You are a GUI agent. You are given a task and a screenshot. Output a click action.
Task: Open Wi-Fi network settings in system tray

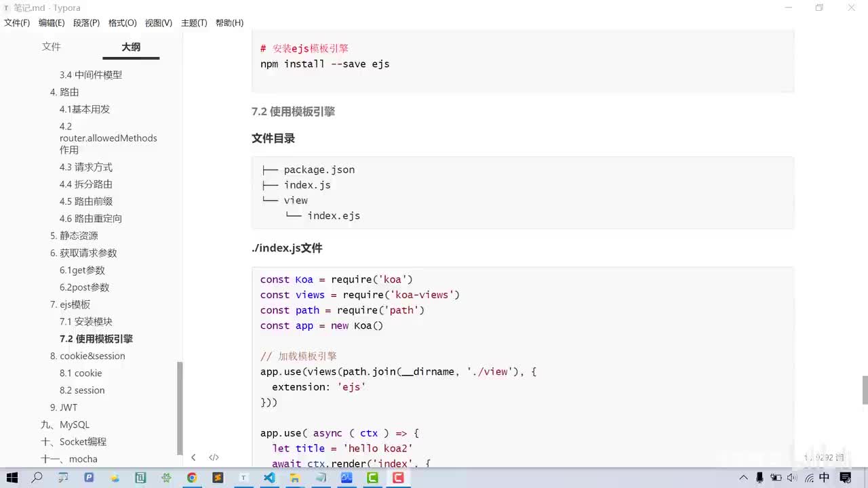click(x=808, y=478)
